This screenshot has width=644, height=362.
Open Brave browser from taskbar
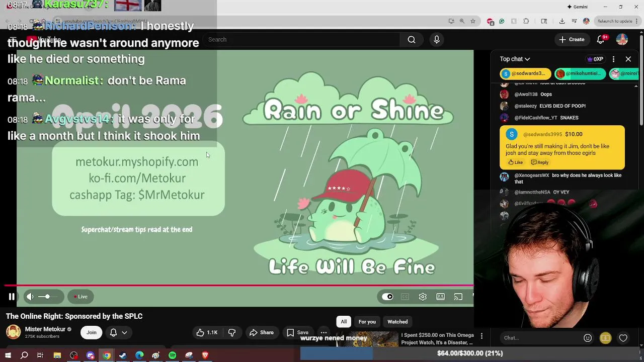click(x=205, y=355)
